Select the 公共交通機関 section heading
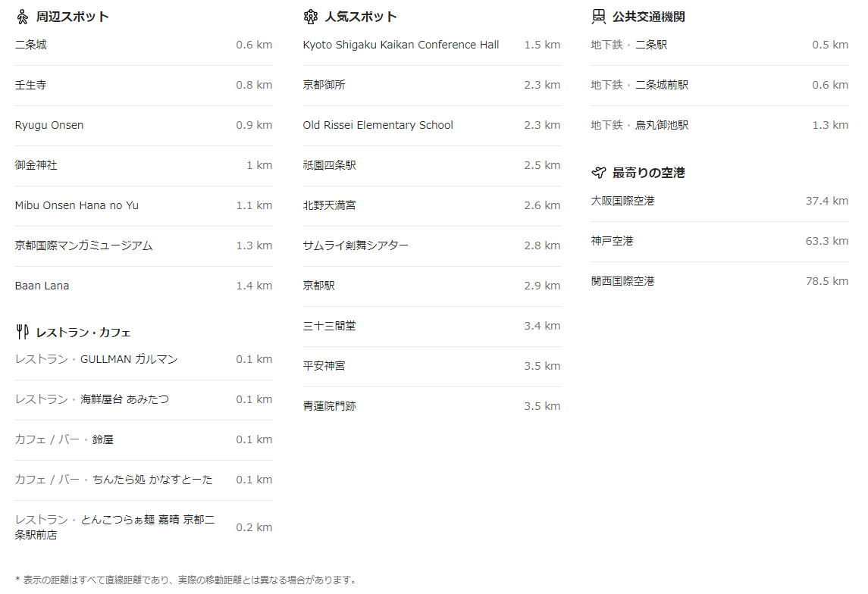 click(649, 17)
